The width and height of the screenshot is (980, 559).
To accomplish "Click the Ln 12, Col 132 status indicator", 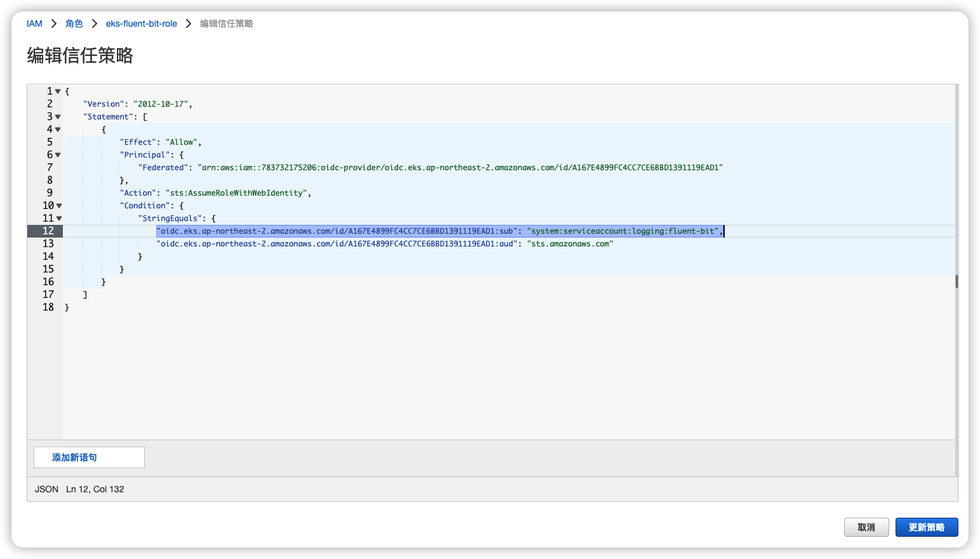I will [95, 489].
